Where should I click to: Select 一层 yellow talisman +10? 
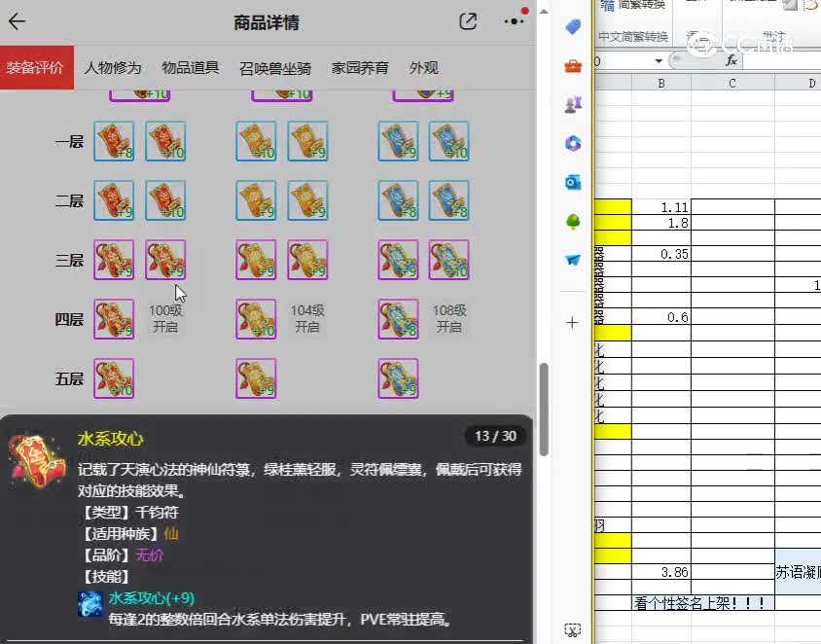point(256,141)
